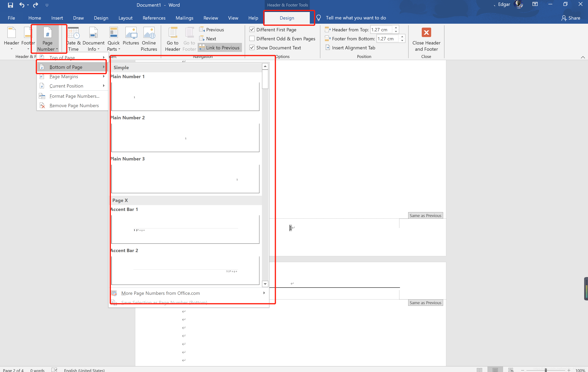Open the References ribbon tab

tap(154, 18)
